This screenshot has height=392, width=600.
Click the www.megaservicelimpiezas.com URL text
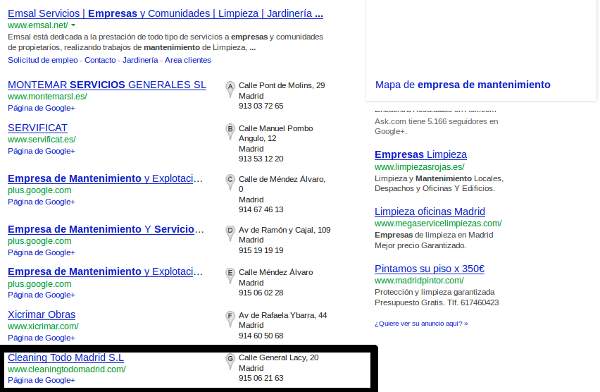438,223
